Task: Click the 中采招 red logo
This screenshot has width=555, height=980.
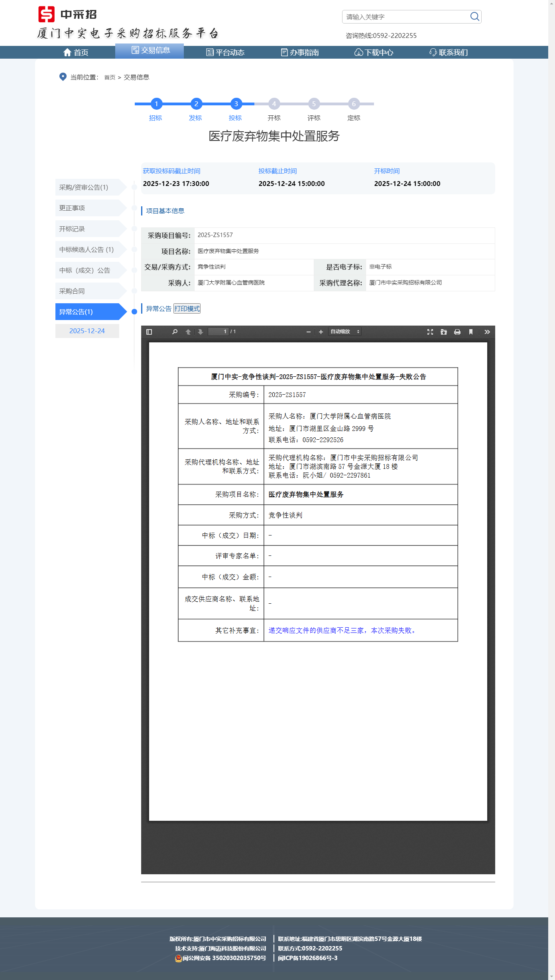Action: click(46, 14)
